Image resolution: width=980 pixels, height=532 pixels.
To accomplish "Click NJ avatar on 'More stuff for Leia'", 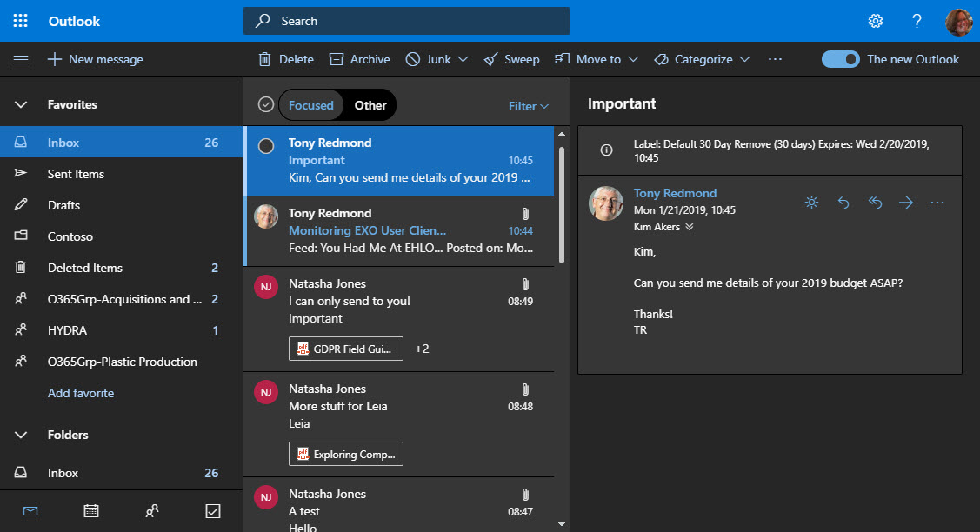I will pos(265,392).
